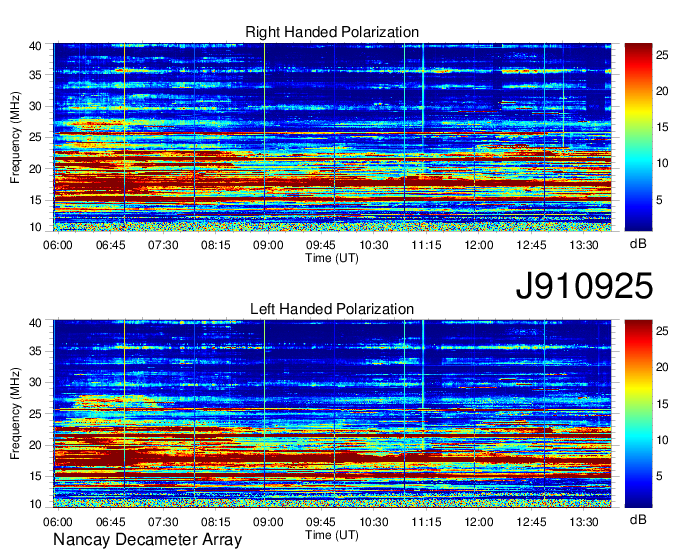Click the "Time (UT)" label under the left-handed plot
Screen dimensions: 680x552
(332, 535)
